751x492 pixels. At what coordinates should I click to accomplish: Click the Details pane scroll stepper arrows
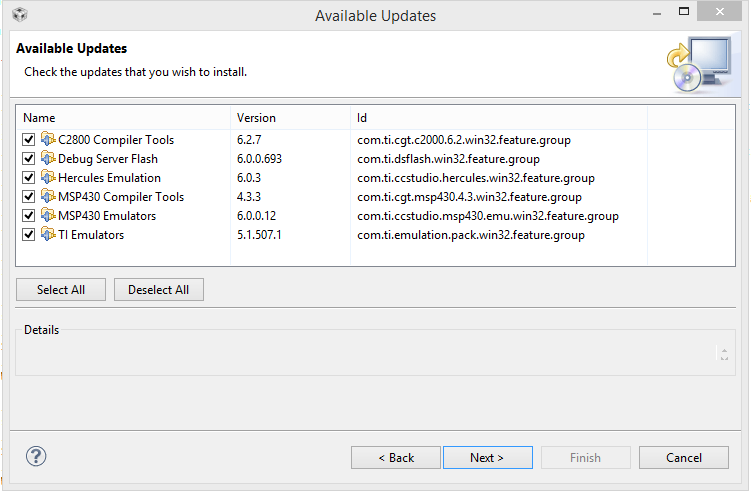pyautogui.click(x=724, y=354)
